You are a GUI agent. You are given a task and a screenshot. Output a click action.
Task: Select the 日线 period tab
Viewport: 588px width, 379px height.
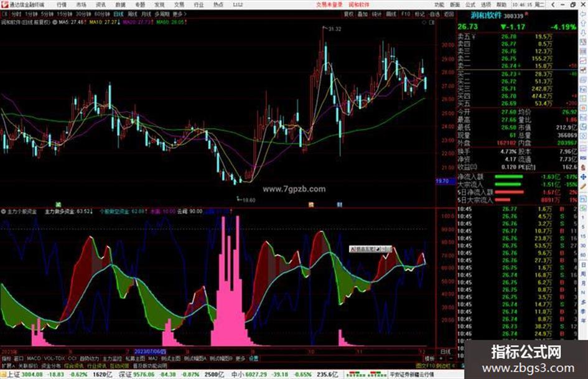(118, 14)
